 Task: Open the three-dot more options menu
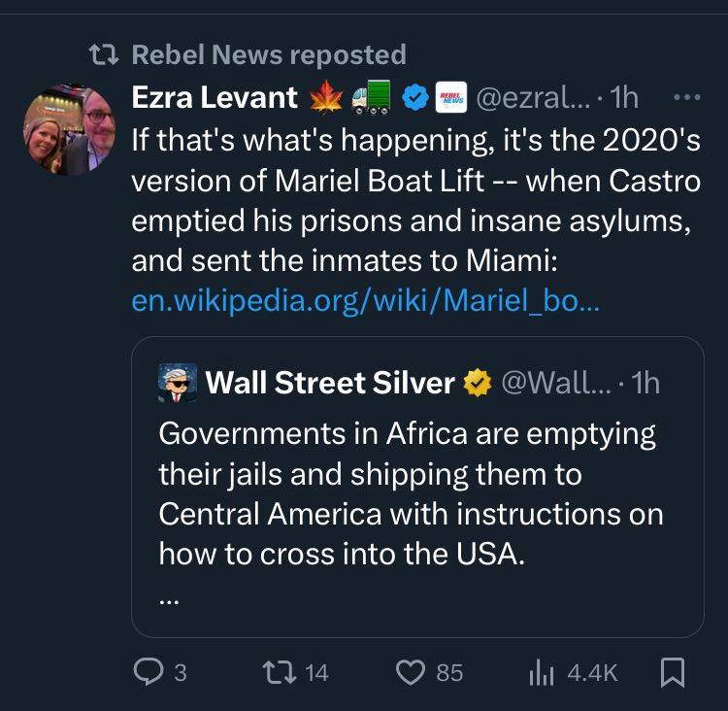click(686, 97)
